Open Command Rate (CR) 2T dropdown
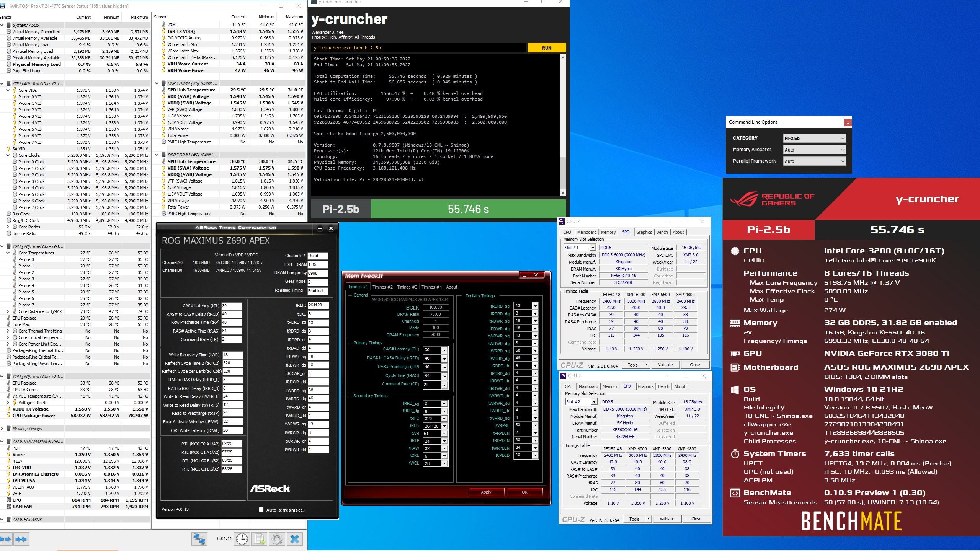The width and height of the screenshot is (980, 551). pyautogui.click(x=444, y=385)
